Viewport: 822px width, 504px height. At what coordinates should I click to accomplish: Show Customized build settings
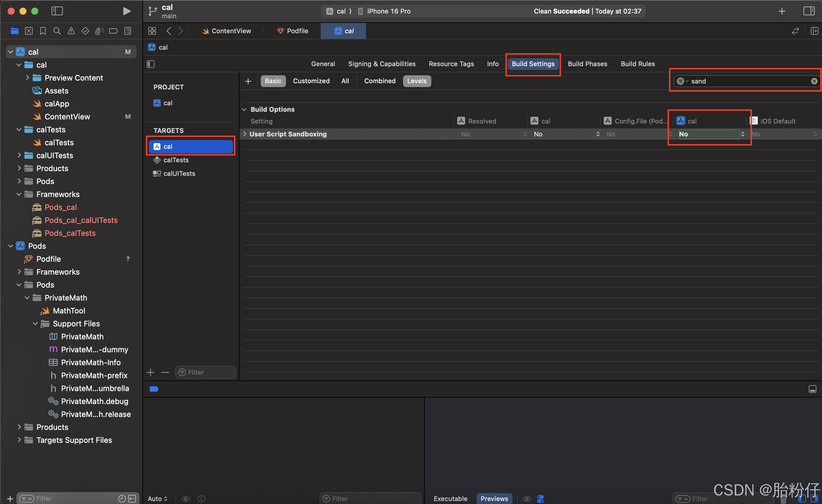(x=311, y=81)
